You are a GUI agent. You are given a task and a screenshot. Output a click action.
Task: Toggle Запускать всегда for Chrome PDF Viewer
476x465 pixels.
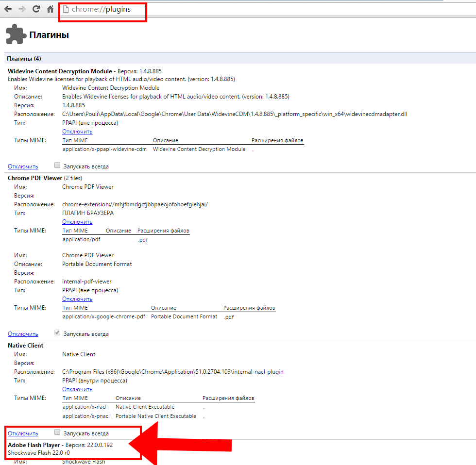point(57,333)
